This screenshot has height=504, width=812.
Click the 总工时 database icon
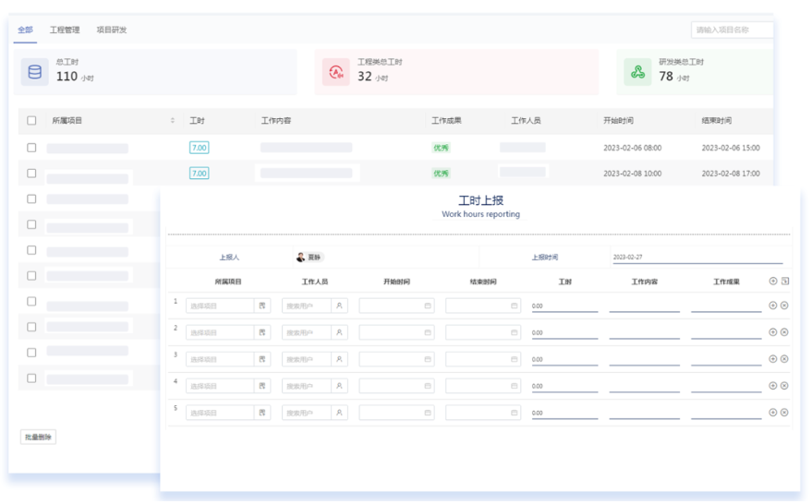coord(35,72)
